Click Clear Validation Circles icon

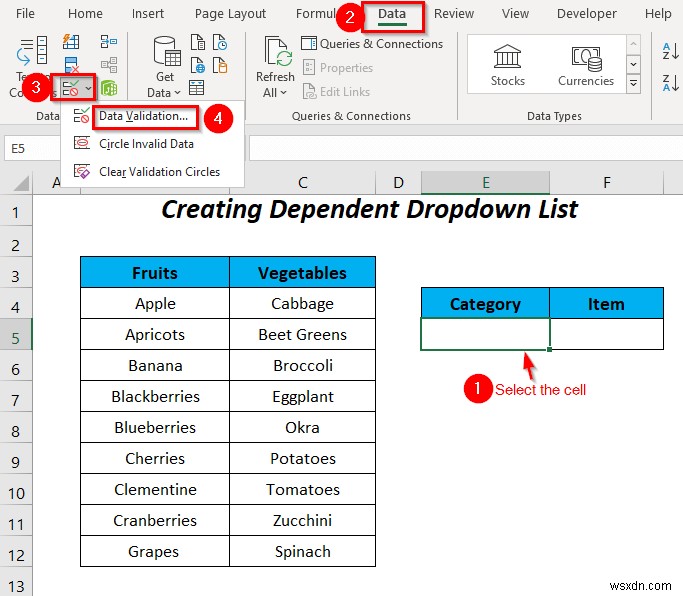tap(81, 171)
